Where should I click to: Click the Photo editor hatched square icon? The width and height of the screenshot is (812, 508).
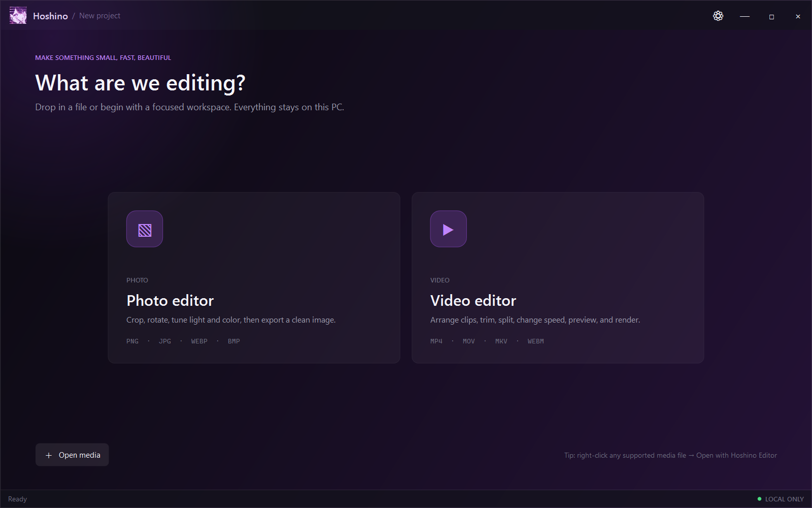click(145, 229)
